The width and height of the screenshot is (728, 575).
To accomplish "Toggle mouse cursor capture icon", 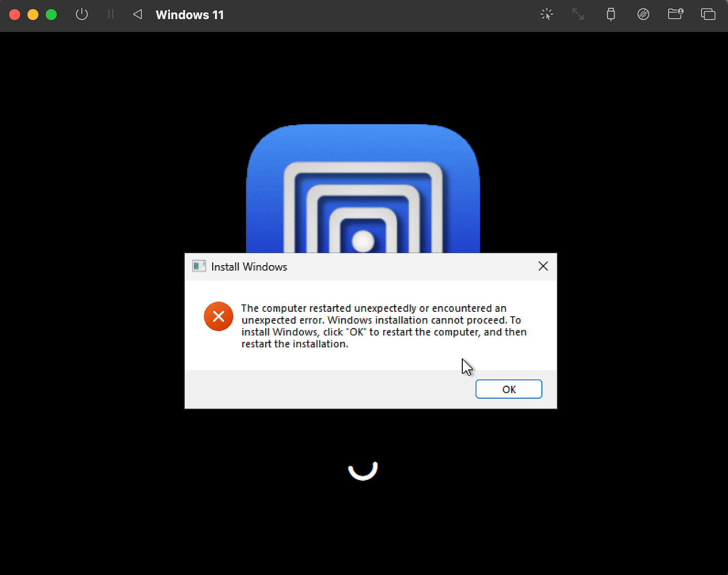I will tap(547, 15).
